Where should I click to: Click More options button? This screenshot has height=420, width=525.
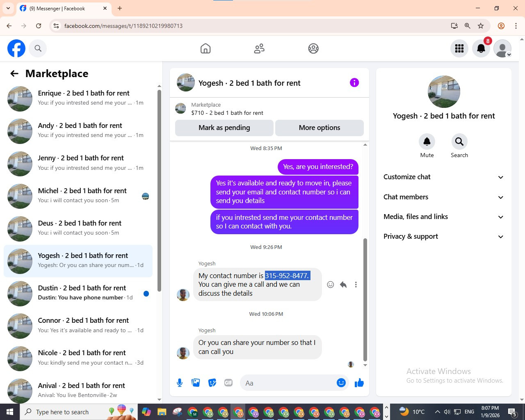tap(320, 128)
